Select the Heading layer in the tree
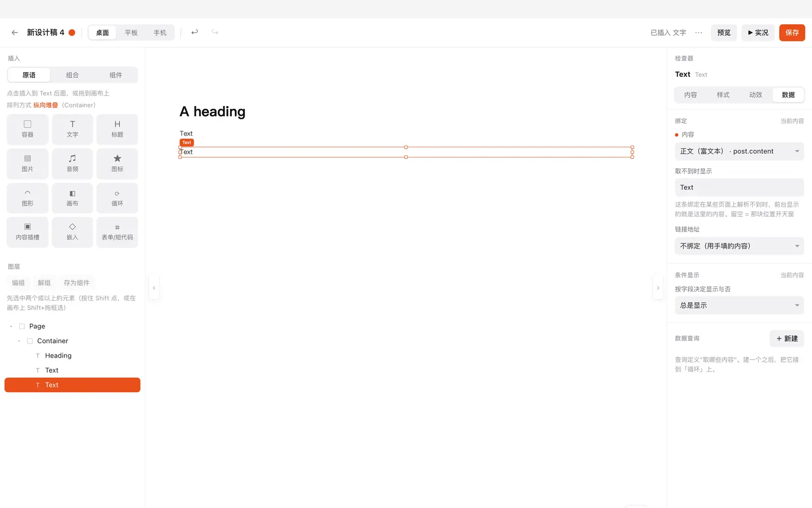 [73, 356]
